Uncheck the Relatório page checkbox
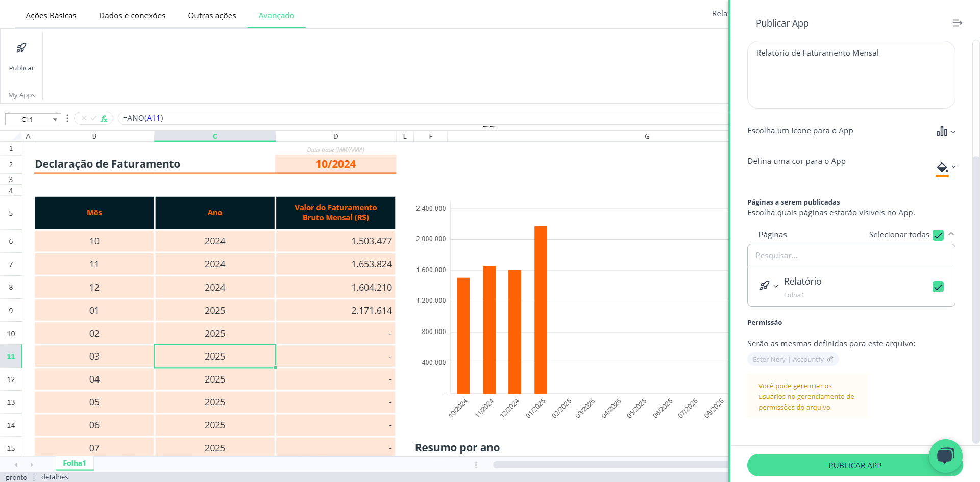Screen dimensions: 980x482 [938, 287]
